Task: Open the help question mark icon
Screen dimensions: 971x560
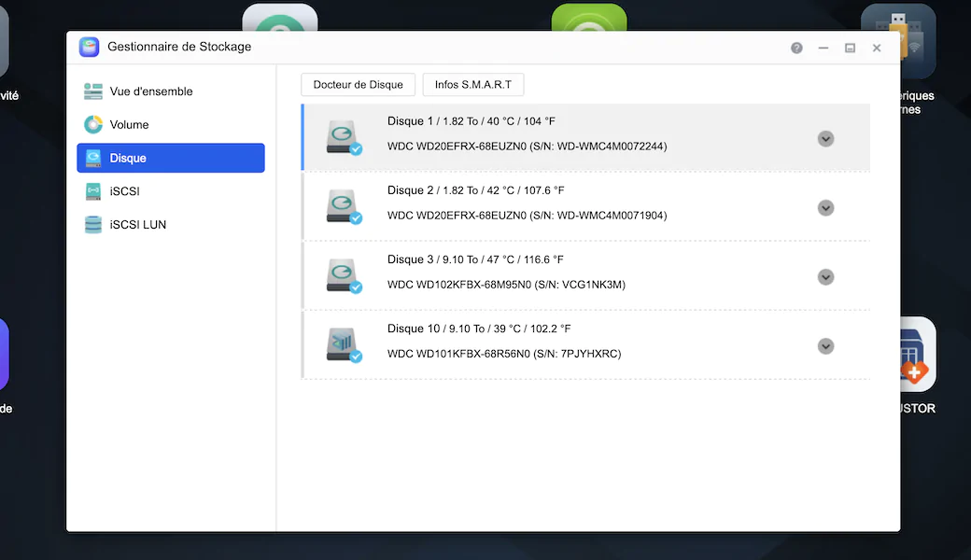Action: (x=796, y=49)
